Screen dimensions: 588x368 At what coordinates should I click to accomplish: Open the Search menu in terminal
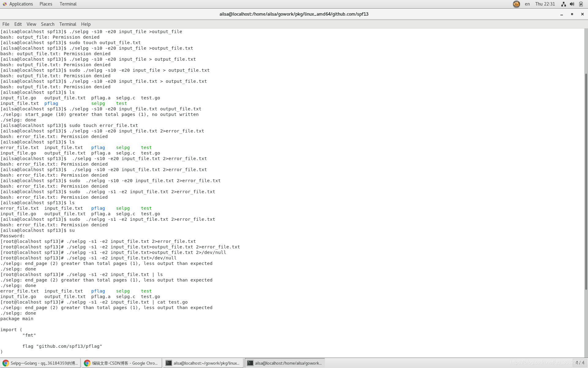(x=47, y=24)
